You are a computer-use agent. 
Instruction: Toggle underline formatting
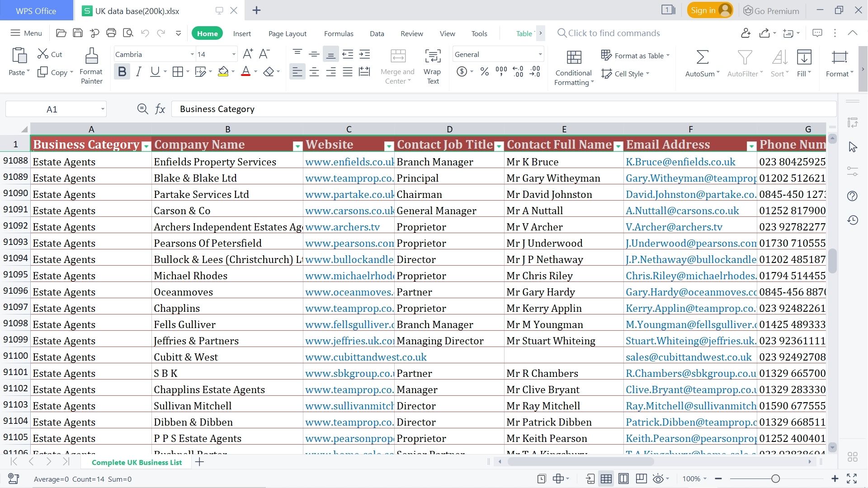click(x=154, y=71)
